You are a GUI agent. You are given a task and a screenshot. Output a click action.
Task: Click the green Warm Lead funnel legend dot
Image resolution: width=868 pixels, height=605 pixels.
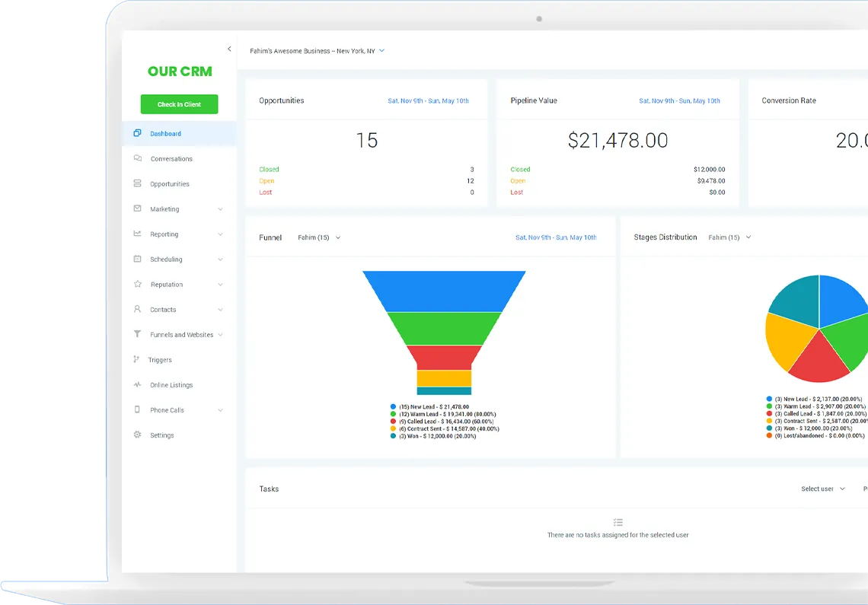point(393,414)
